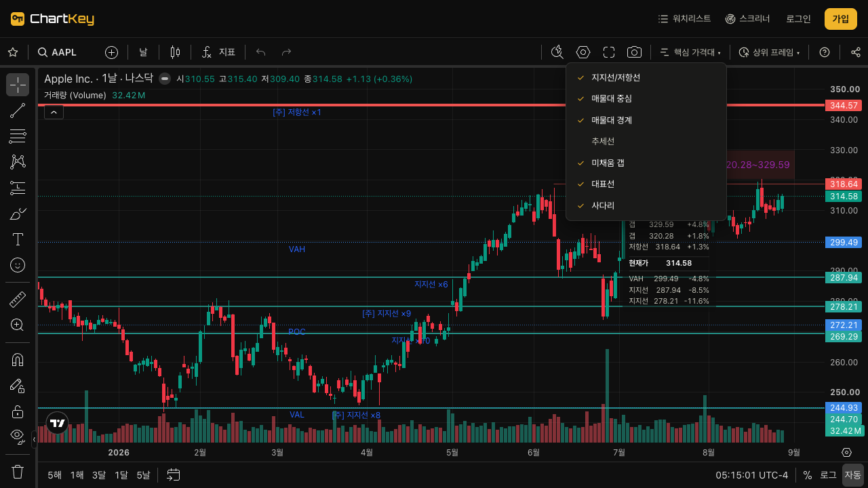Add AAPL to favorites with the star icon
This screenshot has width=868, height=488.
(x=12, y=52)
